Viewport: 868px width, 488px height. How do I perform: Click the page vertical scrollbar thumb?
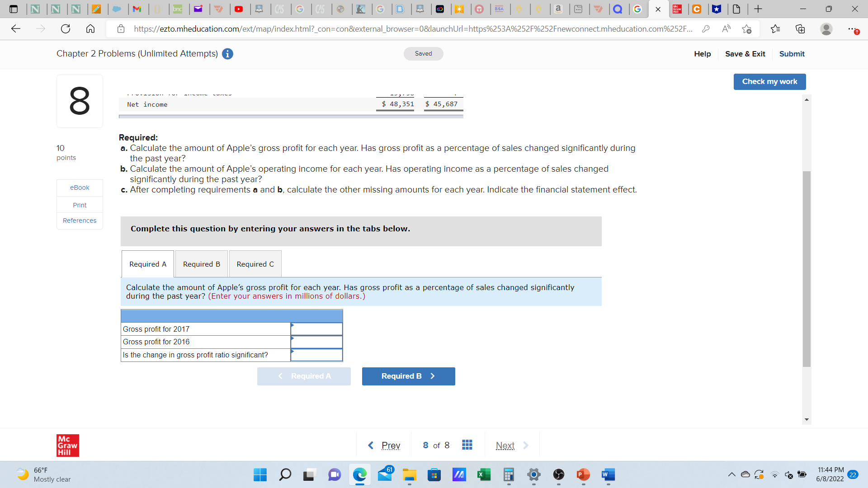807,269
